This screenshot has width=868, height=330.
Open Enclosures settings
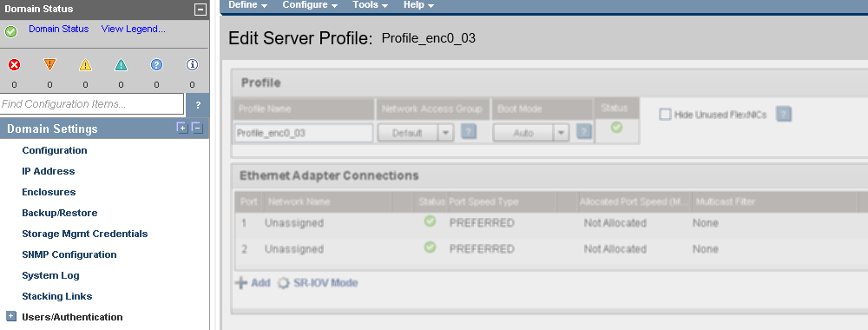click(x=49, y=192)
